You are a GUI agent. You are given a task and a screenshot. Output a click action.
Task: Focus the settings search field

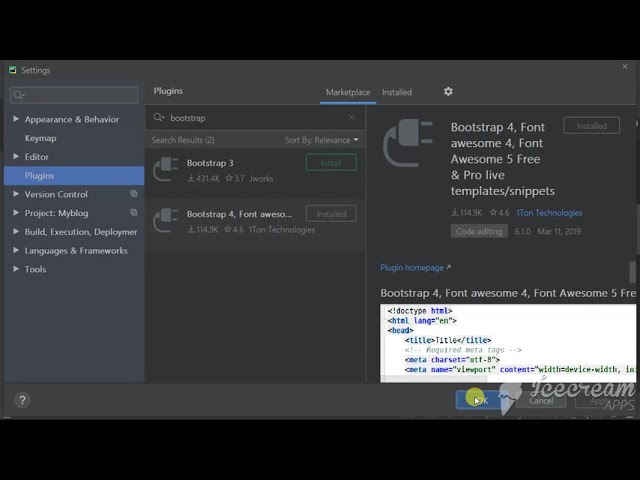(x=74, y=95)
